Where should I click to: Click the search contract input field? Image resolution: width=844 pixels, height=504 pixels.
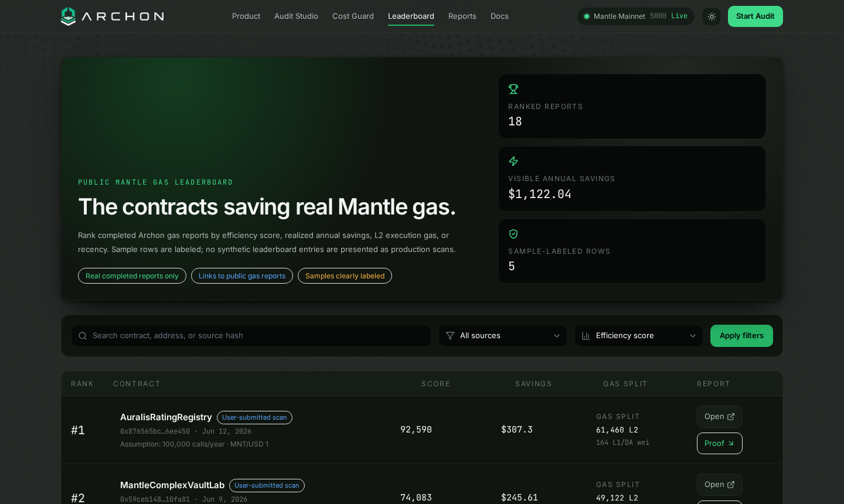[x=251, y=336]
